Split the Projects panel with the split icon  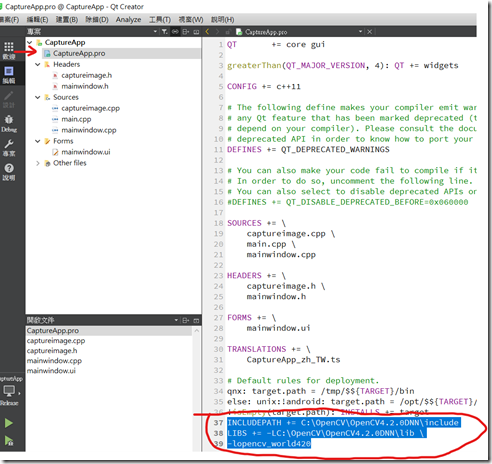pos(186,32)
